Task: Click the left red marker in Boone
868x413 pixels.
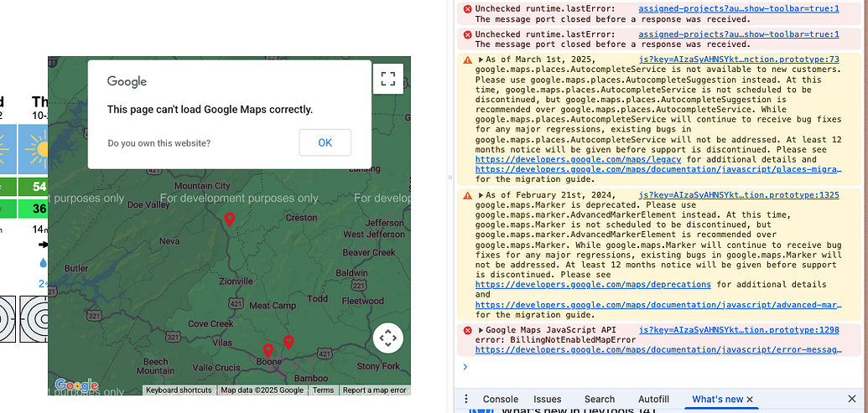Action: 268,350
